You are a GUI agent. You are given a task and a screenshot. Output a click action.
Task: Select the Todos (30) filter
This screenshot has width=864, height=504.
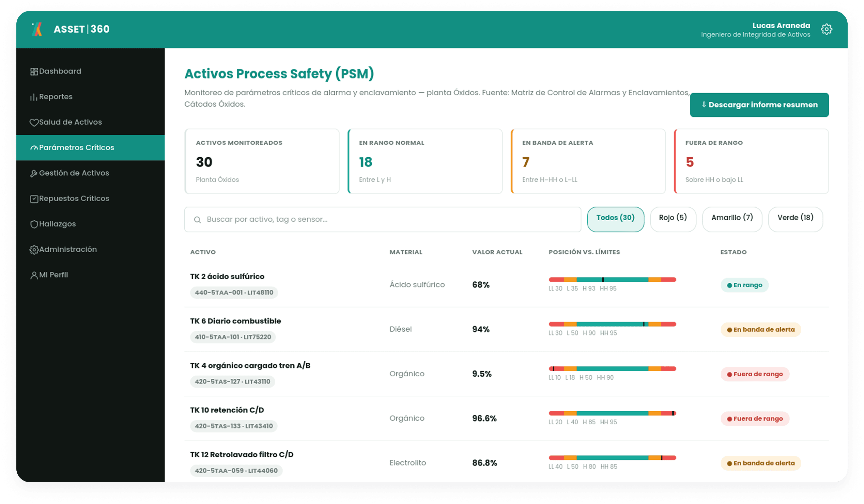(615, 219)
